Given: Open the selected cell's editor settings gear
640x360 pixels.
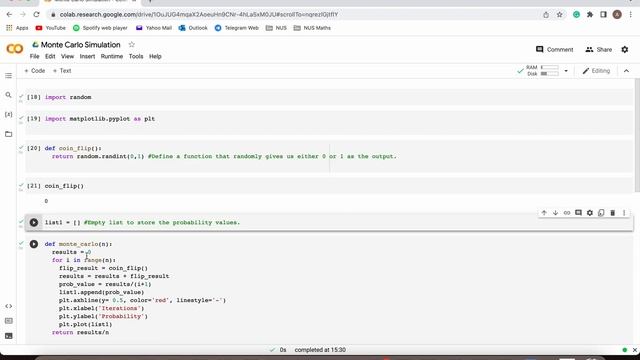Looking at the screenshot, I should [590, 213].
